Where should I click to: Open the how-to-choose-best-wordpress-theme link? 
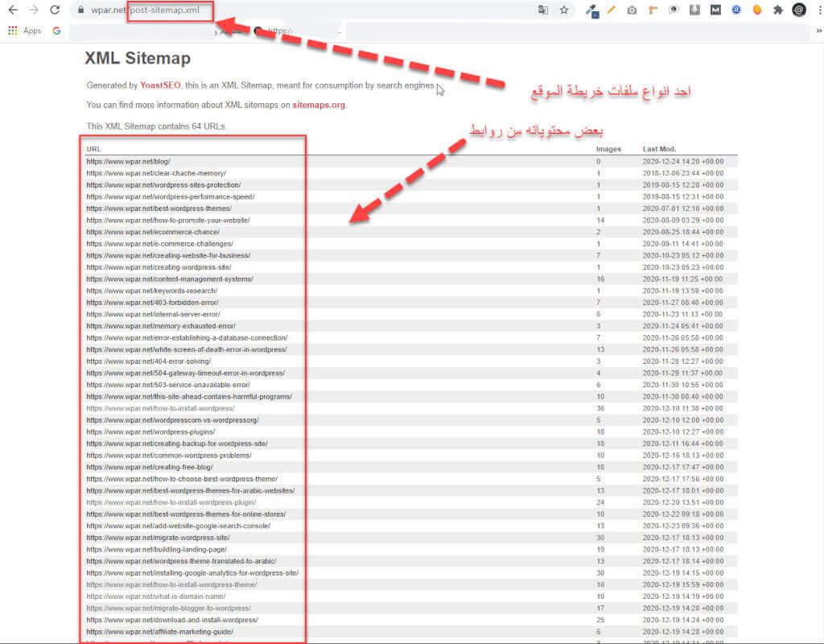[182, 479]
